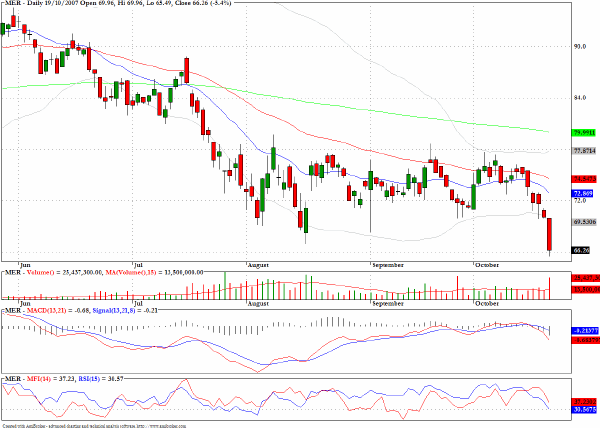The height and width of the screenshot is (428, 600).
Task: Click the last large red candlestick in October
Action: coord(549,234)
